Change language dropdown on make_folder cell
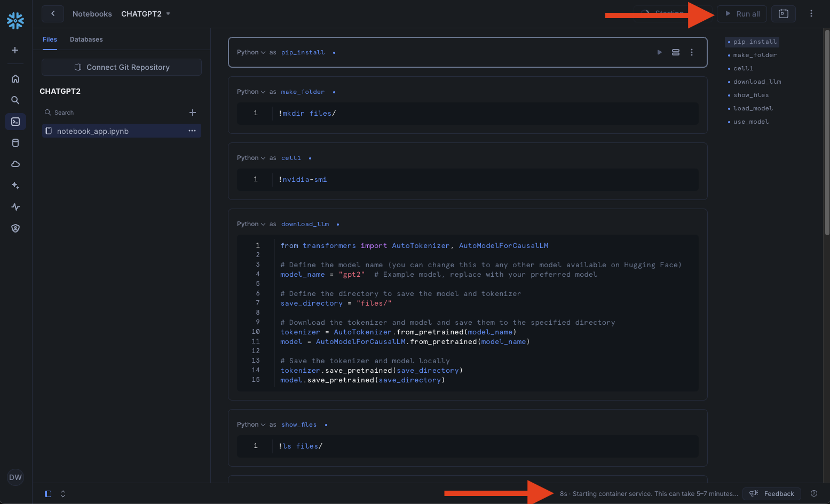 click(x=251, y=92)
